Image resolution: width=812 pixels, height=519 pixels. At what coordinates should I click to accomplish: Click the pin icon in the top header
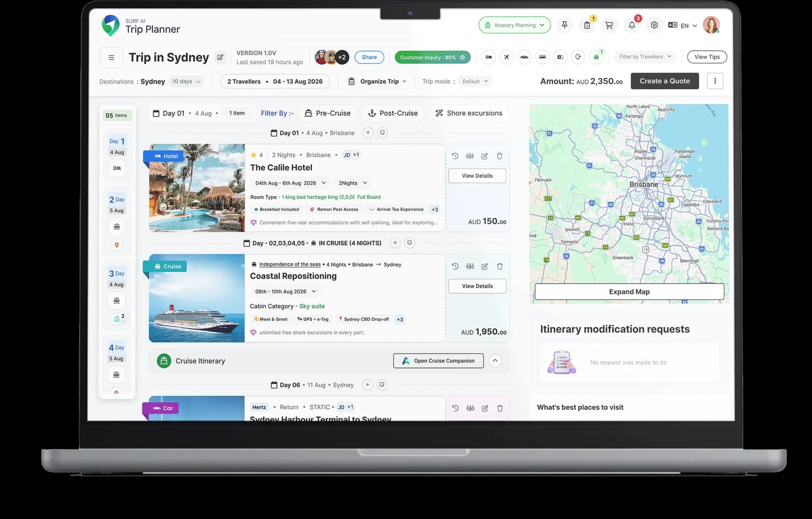point(564,25)
